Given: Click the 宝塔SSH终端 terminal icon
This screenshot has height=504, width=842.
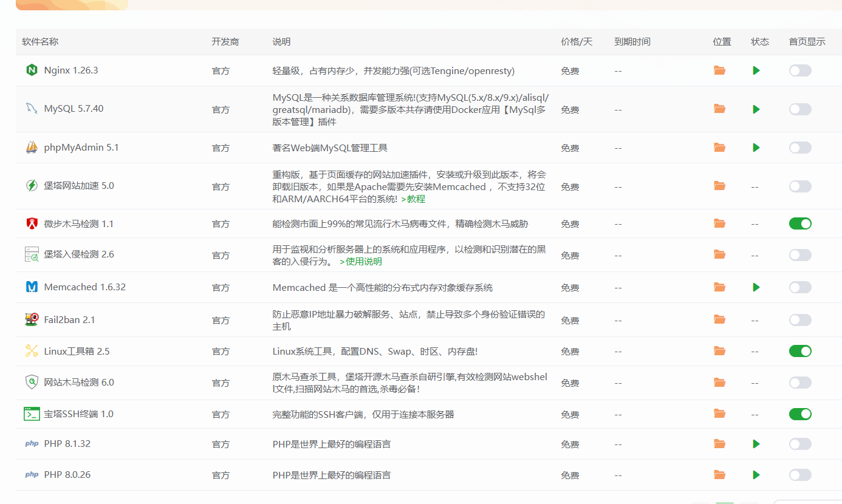Looking at the screenshot, I should pos(32,414).
